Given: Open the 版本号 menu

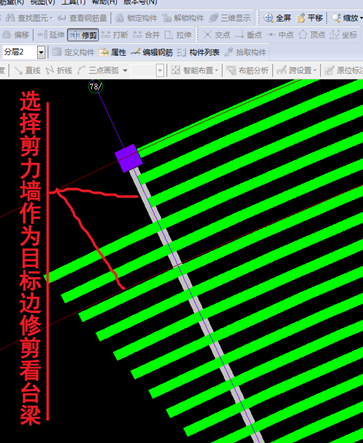Looking at the screenshot, I should click(140, 2).
